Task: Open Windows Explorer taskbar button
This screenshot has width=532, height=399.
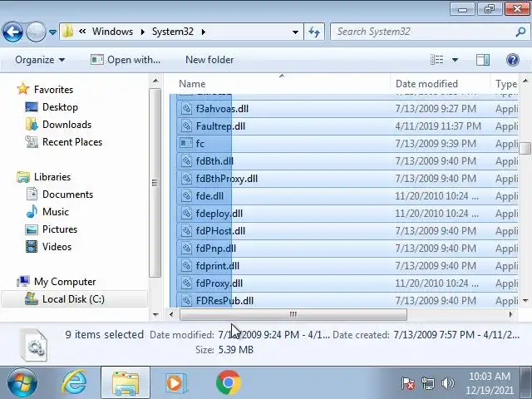Action: [x=126, y=383]
